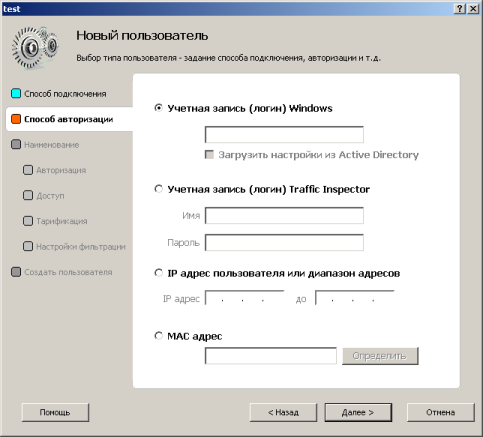Click the Тарификация step square icon
Image resolution: width=483 pixels, height=437 pixels.
[28, 221]
